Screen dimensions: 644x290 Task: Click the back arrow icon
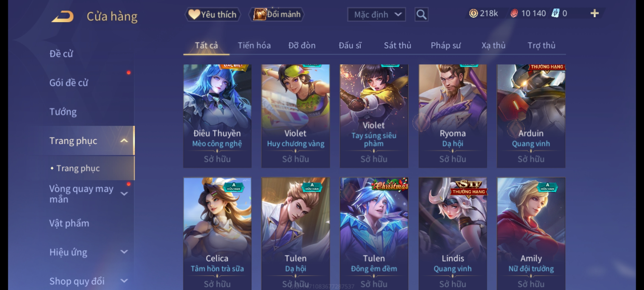click(x=63, y=16)
